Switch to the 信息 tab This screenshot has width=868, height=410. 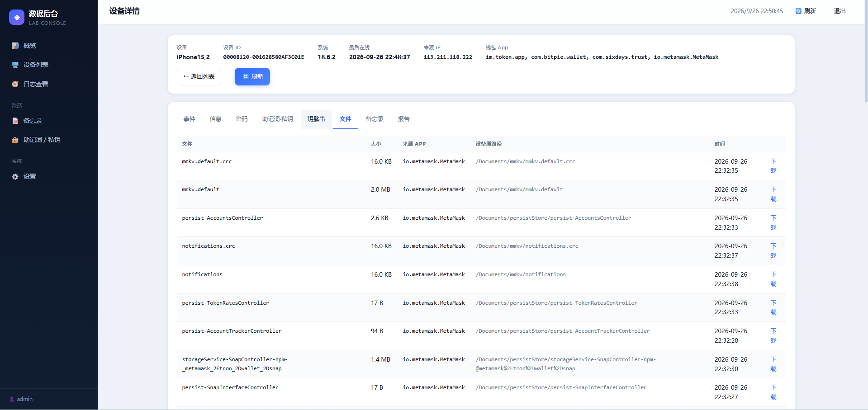216,119
